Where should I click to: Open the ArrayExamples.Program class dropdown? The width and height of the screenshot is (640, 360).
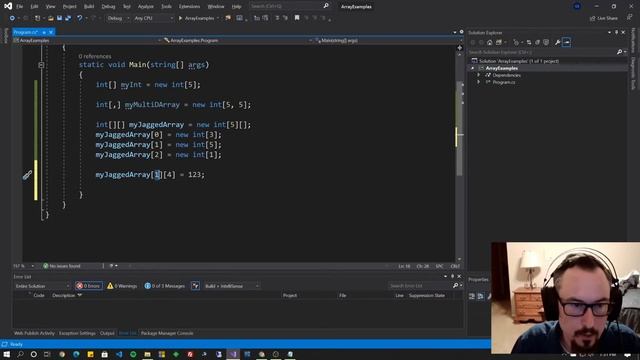pos(237,40)
